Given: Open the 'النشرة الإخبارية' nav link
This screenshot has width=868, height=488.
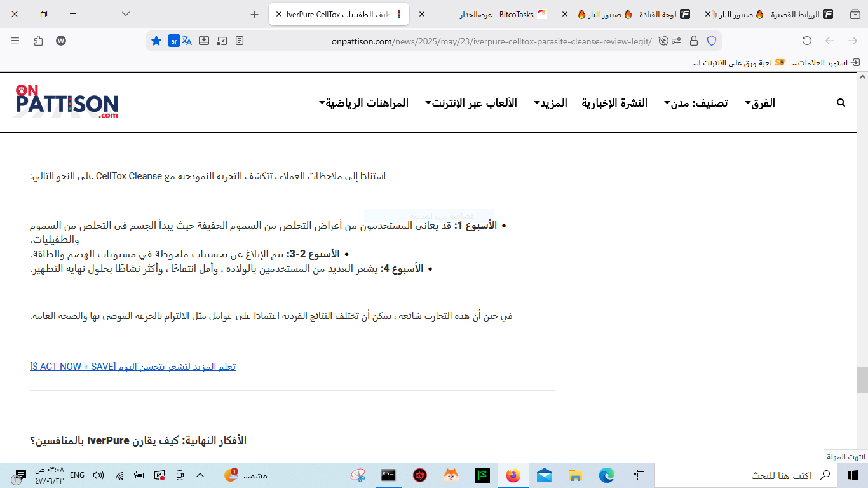Looking at the screenshot, I should (x=614, y=103).
